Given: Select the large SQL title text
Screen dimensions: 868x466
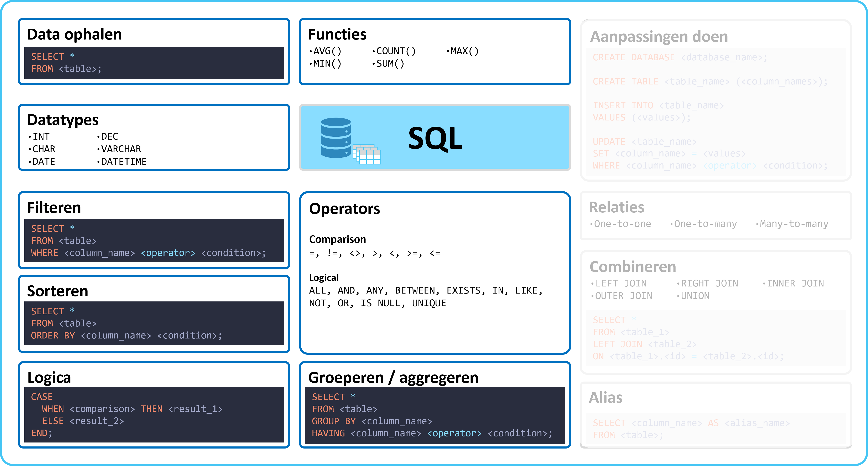Looking at the screenshot, I should (x=435, y=138).
